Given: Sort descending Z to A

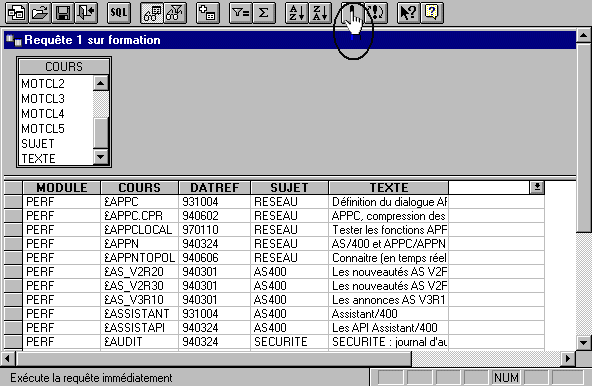Looking at the screenshot, I should 320,13.
